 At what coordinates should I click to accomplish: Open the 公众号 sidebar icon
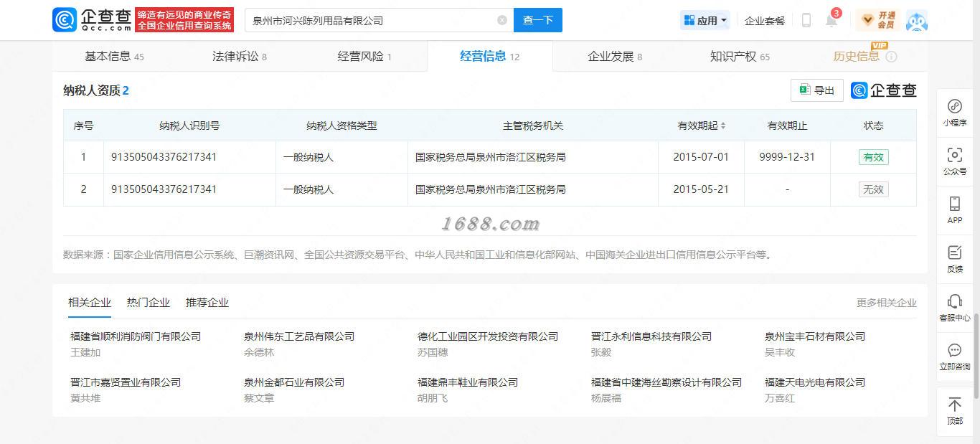[x=955, y=161]
